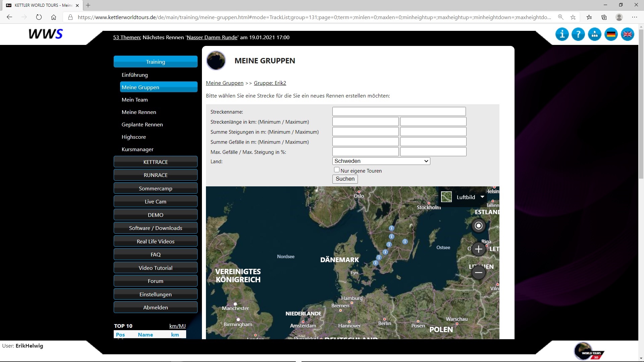Viewport: 644px width, 362px height.
Task: Select Einführung in the sidebar
Action: 135,75
